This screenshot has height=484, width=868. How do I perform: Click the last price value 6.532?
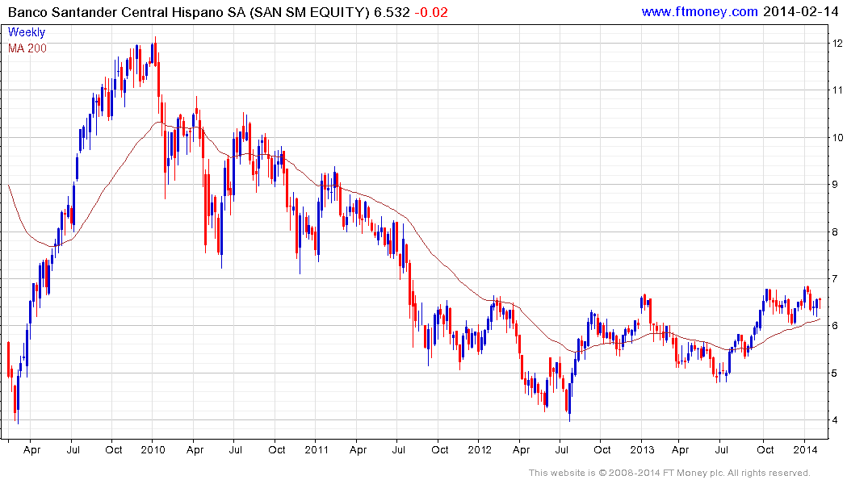click(x=392, y=12)
